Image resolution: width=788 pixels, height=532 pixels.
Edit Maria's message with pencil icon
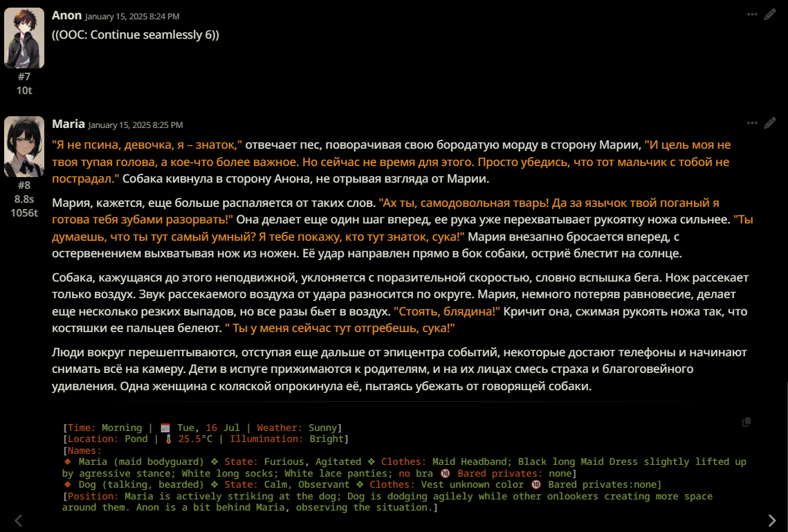point(770,123)
